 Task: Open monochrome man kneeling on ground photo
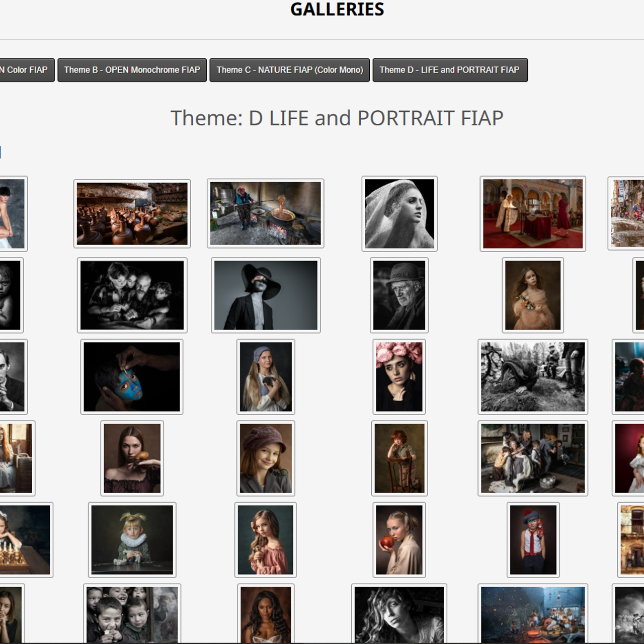click(533, 377)
